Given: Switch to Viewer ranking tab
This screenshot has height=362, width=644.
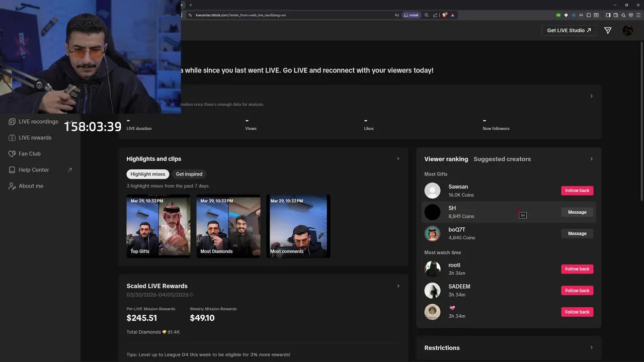Looking at the screenshot, I should click(446, 159).
